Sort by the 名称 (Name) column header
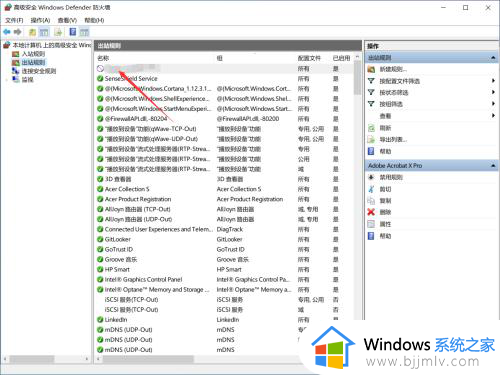The image size is (500, 375). (103, 58)
